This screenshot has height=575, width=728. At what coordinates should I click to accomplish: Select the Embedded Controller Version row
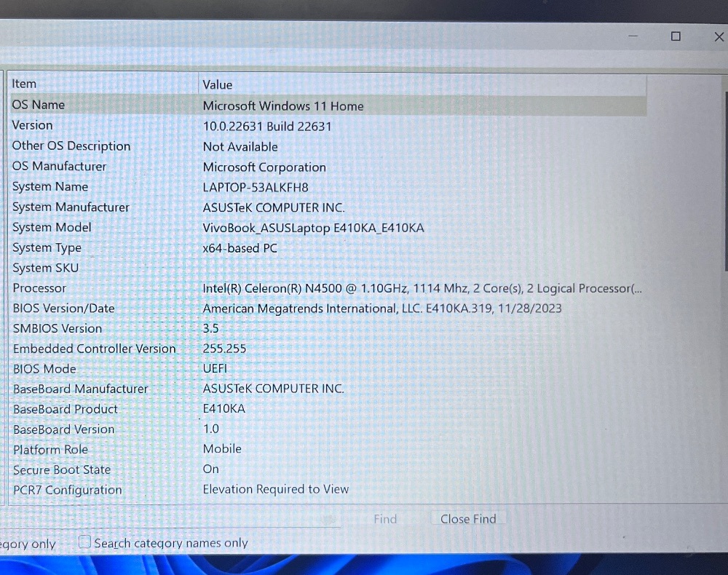click(328, 349)
